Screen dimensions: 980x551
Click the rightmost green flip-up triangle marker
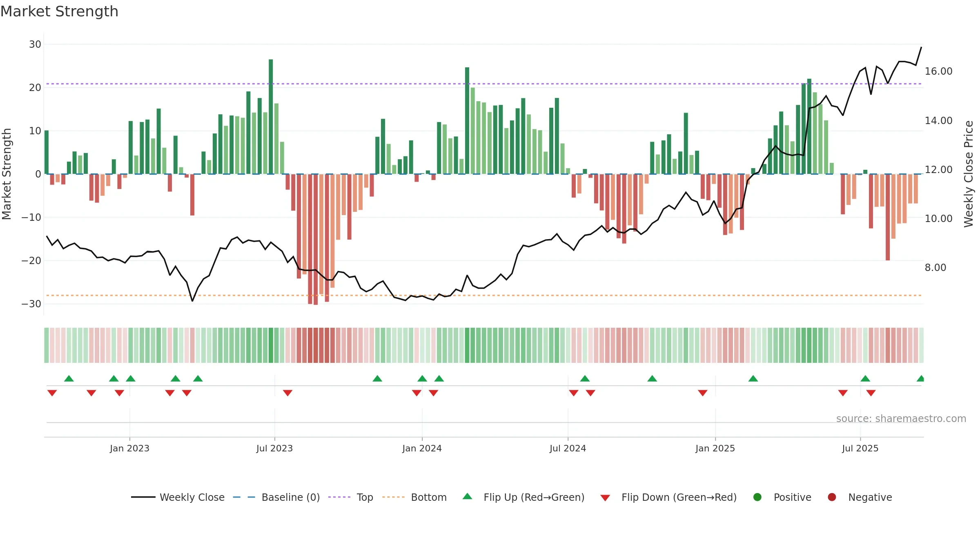pyautogui.click(x=920, y=378)
